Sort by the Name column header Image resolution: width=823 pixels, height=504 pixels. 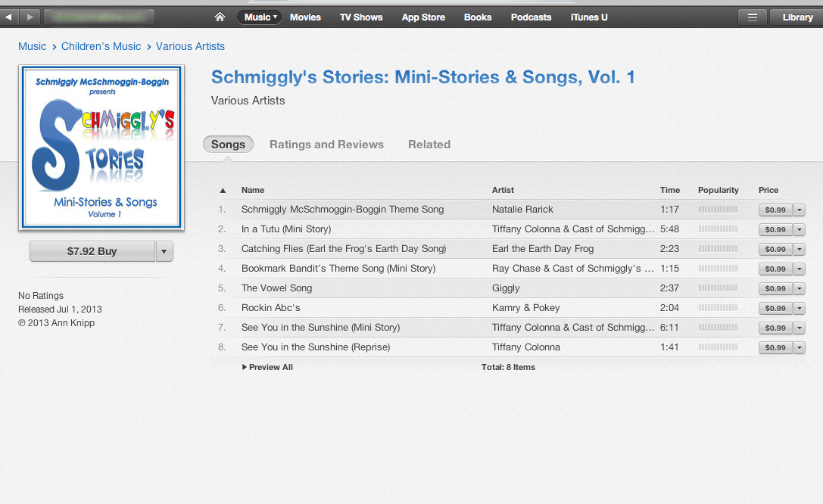(x=252, y=190)
